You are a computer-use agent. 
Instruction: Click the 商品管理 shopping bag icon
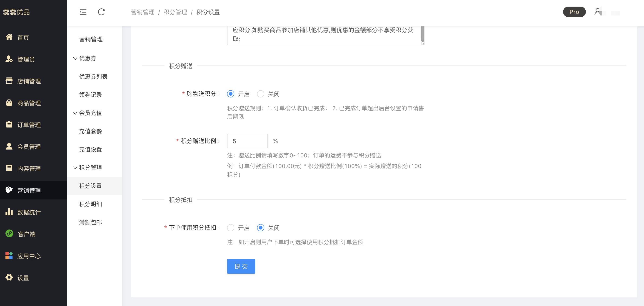9,103
